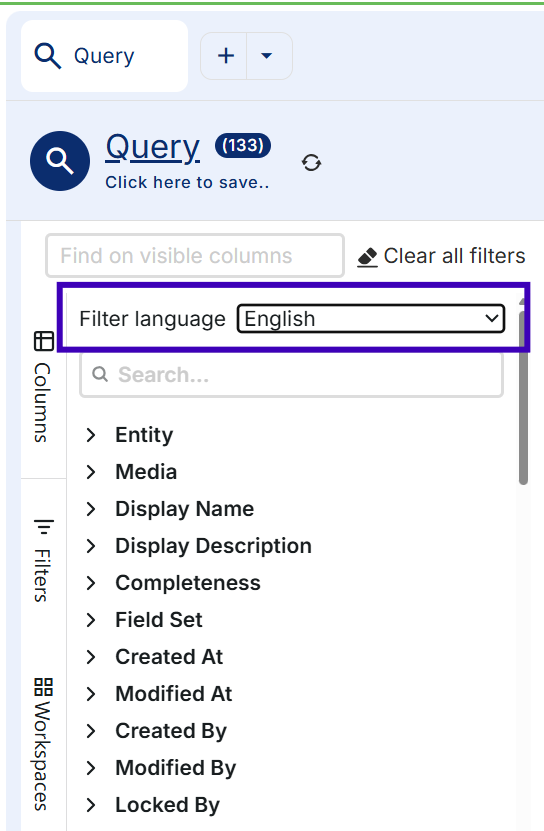Open the Filters side panel tab
Screen dimensions: 544x831
click(43, 561)
